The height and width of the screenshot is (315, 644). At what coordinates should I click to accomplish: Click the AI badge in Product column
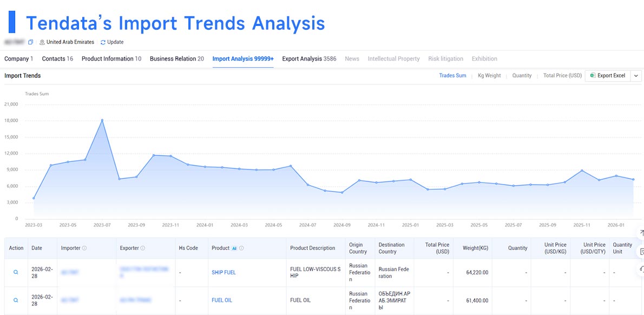[x=234, y=248]
